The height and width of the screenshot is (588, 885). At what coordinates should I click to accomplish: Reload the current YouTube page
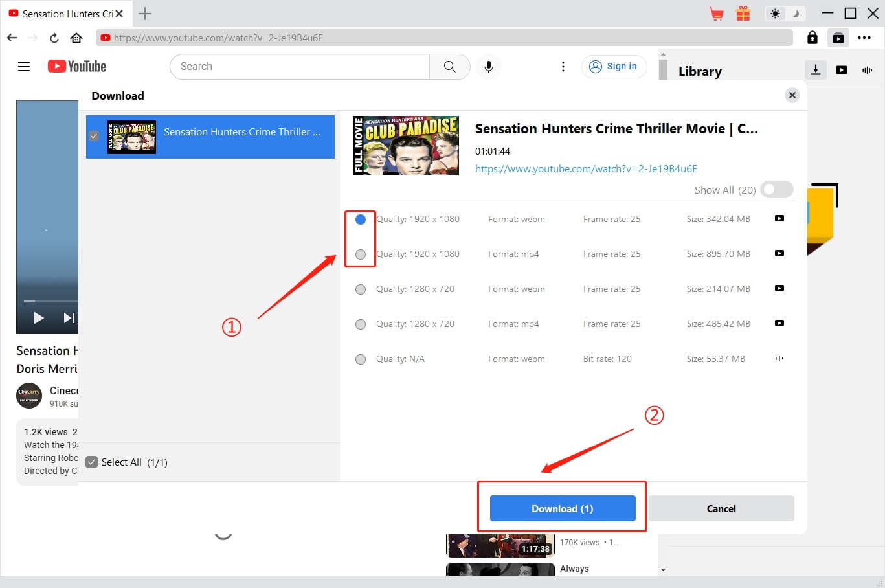click(54, 38)
